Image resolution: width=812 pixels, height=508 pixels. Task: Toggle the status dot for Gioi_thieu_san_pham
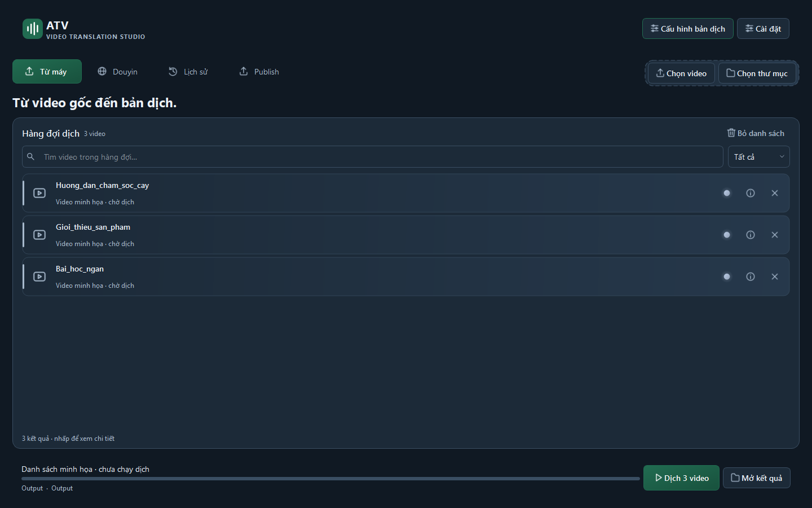click(x=727, y=235)
